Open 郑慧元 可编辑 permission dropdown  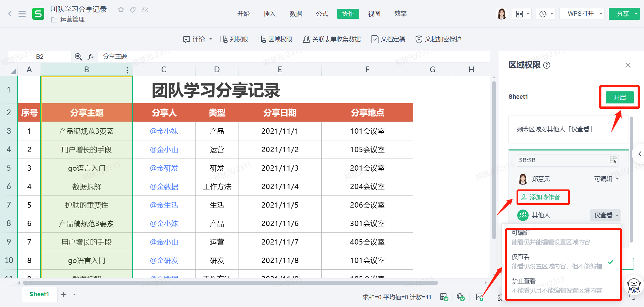click(x=606, y=179)
